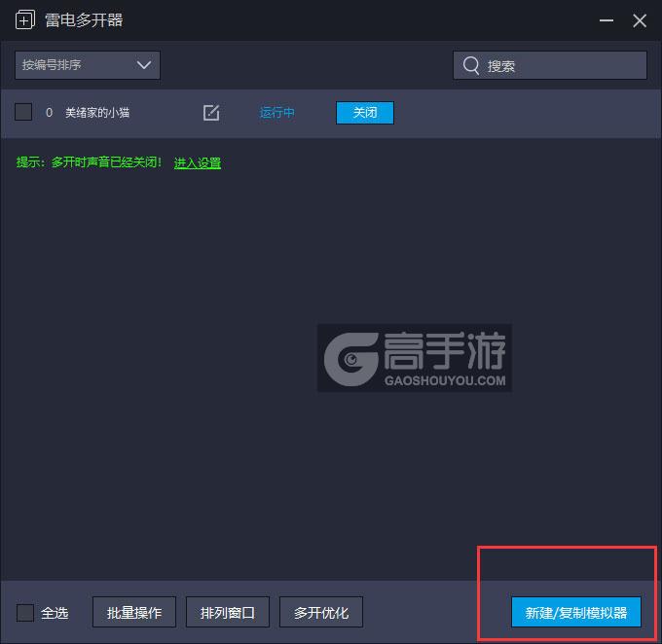The image size is (662, 644).
Task: Minimize the 雷电多开器 window
Action: coord(607,20)
